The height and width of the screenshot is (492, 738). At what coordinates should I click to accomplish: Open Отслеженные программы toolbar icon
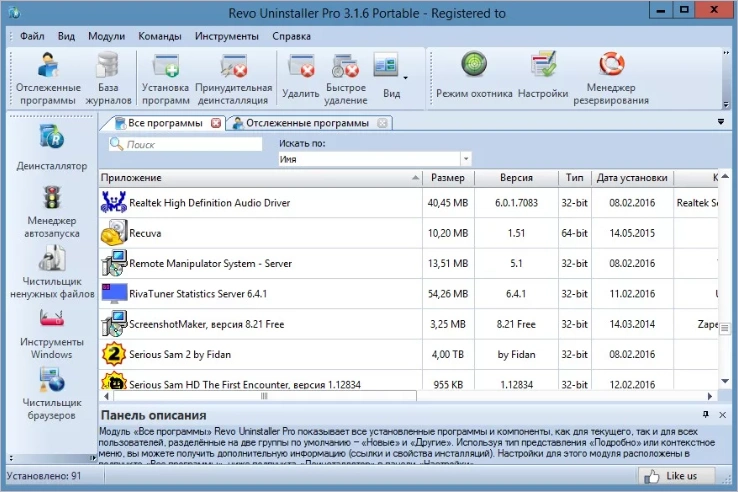[48, 65]
